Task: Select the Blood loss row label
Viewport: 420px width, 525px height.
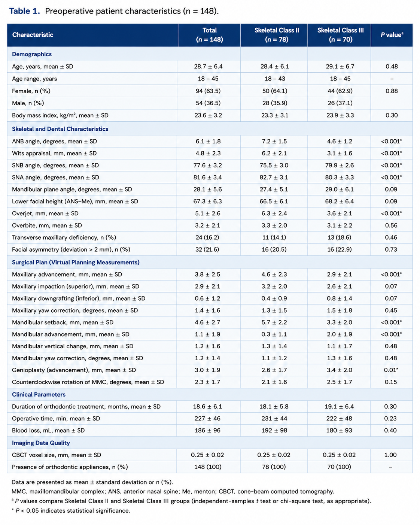Action: point(48,431)
